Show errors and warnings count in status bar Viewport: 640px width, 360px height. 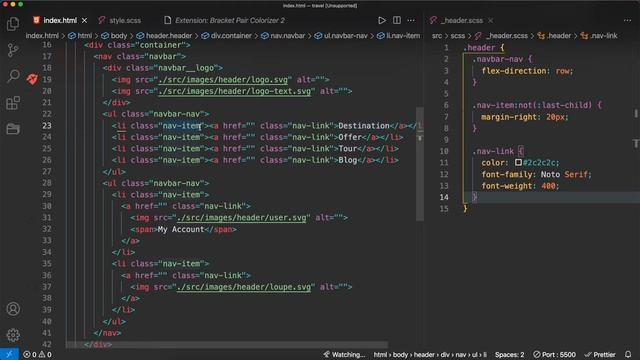point(37,354)
